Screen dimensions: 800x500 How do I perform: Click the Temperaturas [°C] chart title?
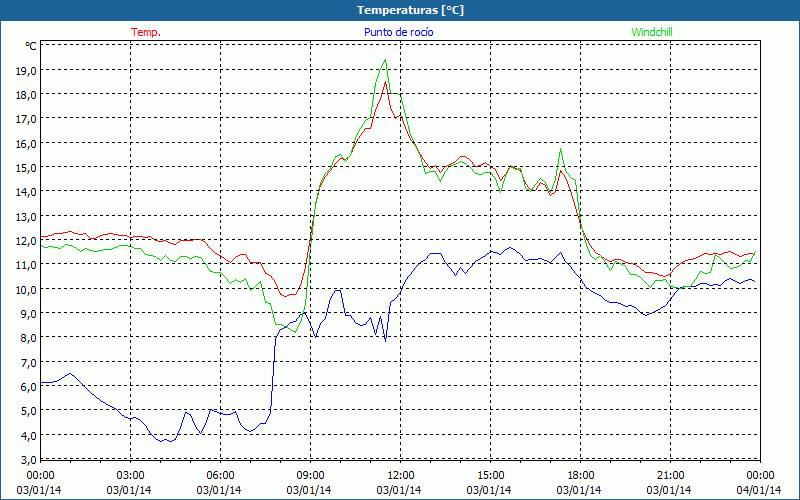tap(410, 10)
